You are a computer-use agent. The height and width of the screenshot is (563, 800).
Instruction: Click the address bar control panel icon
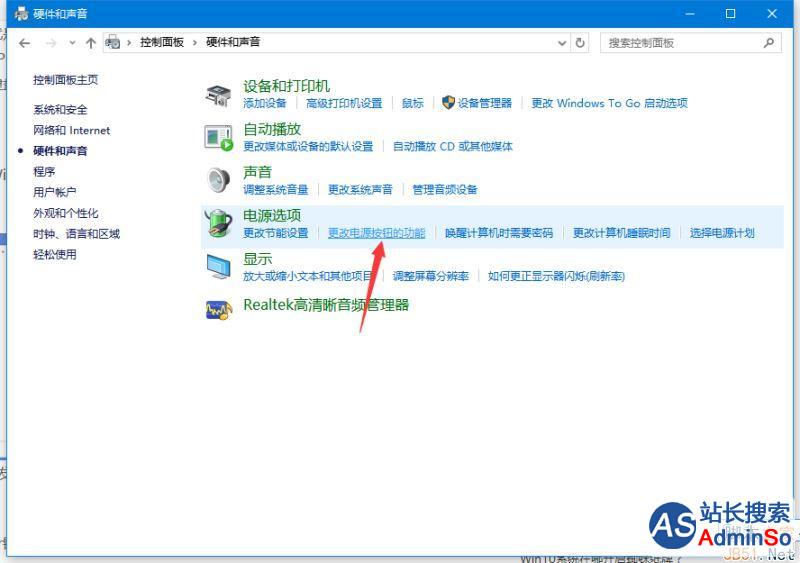[112, 43]
